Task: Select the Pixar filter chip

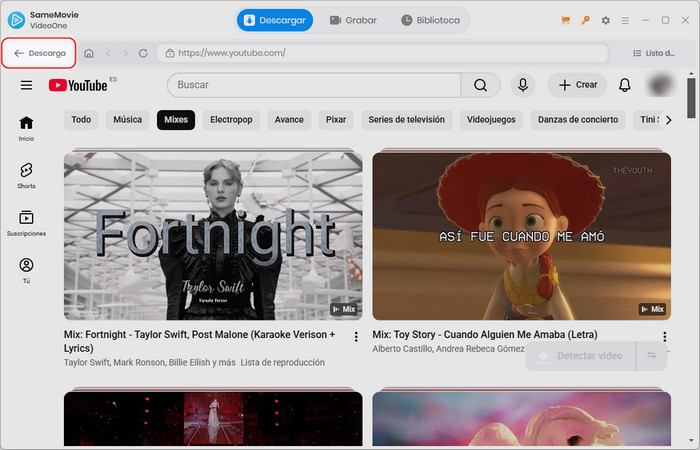Action: click(336, 120)
